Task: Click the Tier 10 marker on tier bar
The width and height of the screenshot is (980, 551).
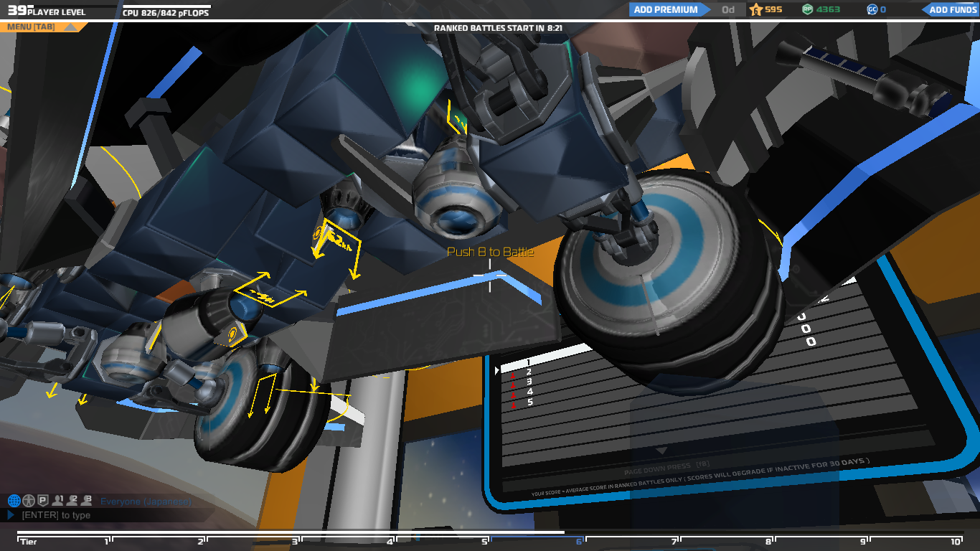Action: (x=956, y=542)
